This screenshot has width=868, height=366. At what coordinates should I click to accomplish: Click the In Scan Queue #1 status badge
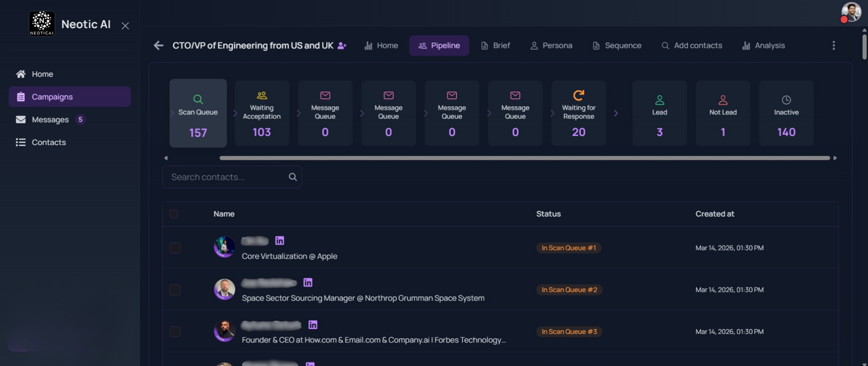[x=569, y=248]
